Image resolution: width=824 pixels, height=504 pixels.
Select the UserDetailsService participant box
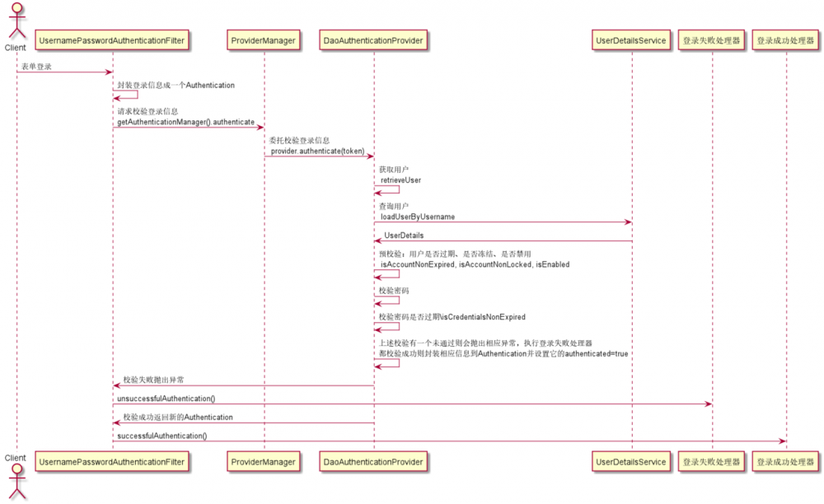[631, 40]
